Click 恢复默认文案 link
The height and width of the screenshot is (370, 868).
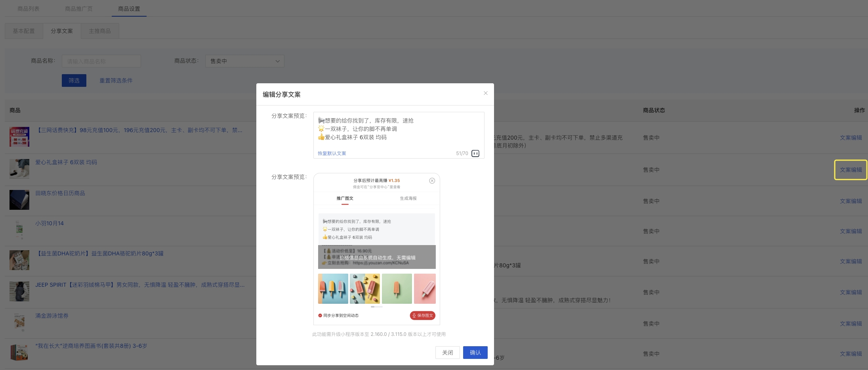[x=332, y=153]
